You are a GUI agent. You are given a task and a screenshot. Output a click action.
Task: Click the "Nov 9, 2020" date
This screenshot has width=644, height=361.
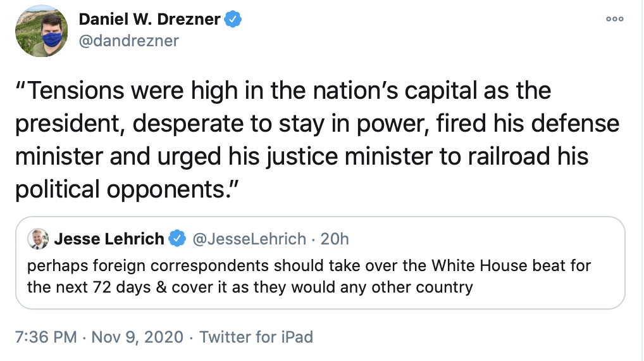137,336
